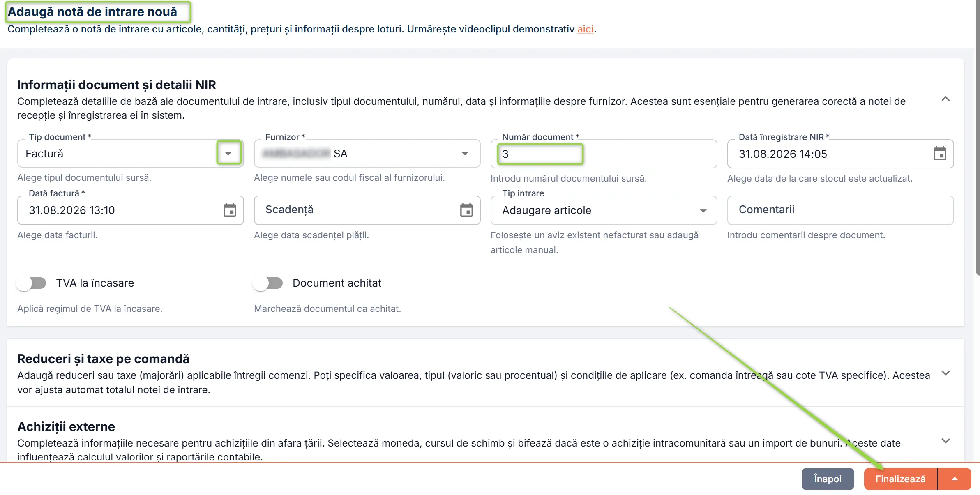Open calendar picker for Scadență field
The height and width of the screenshot is (495, 980).
click(x=466, y=210)
